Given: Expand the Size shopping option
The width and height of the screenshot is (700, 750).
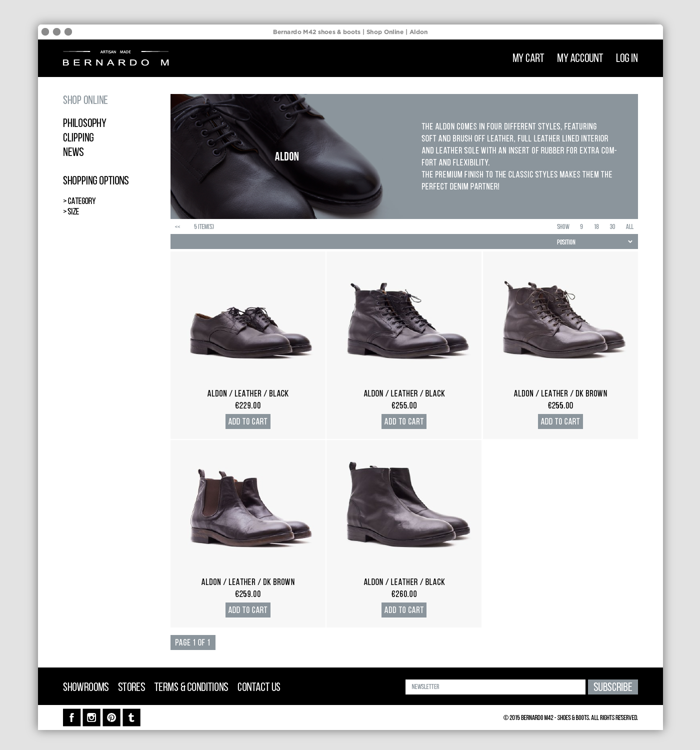Looking at the screenshot, I should click(71, 211).
